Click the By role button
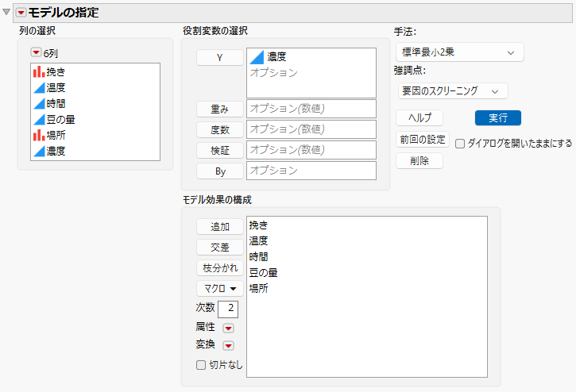Image resolution: width=576 pixels, height=392 pixels. (219, 171)
